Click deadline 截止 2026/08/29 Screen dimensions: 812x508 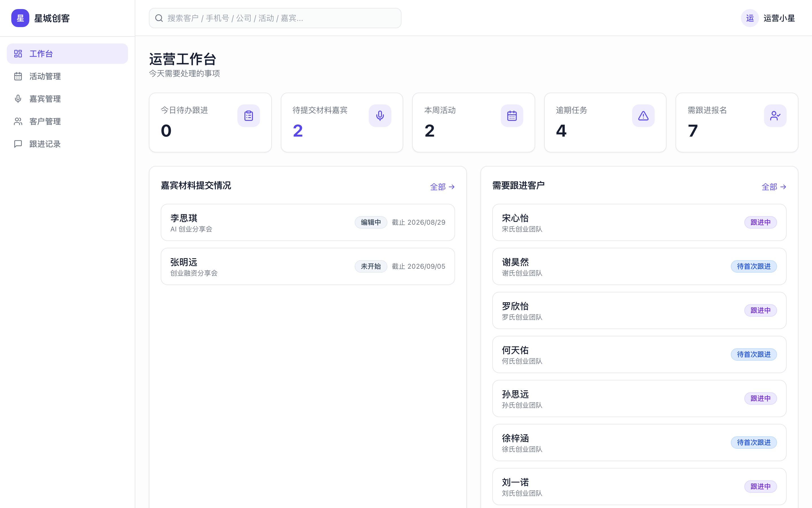418,222
